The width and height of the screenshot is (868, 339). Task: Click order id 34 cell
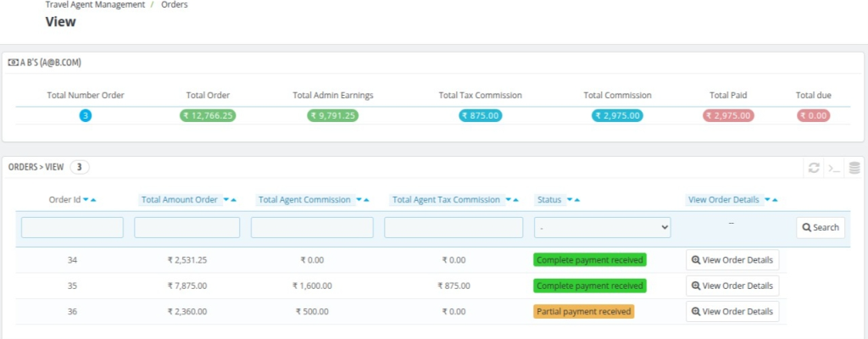[73, 260]
